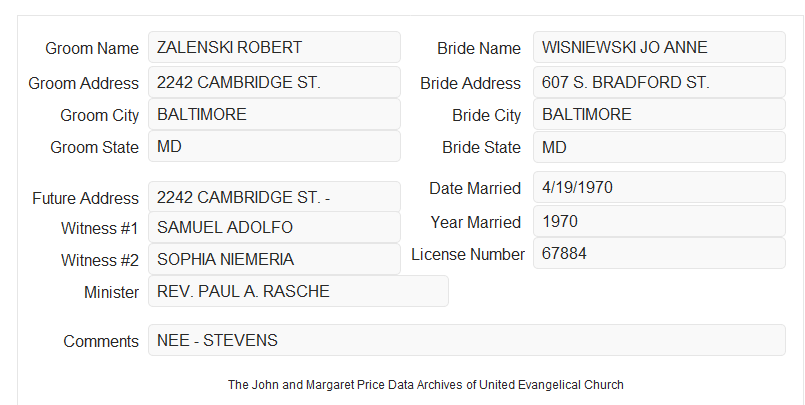The height and width of the screenshot is (405, 805).
Task: Click the Bride Address input box
Action: pos(659,82)
